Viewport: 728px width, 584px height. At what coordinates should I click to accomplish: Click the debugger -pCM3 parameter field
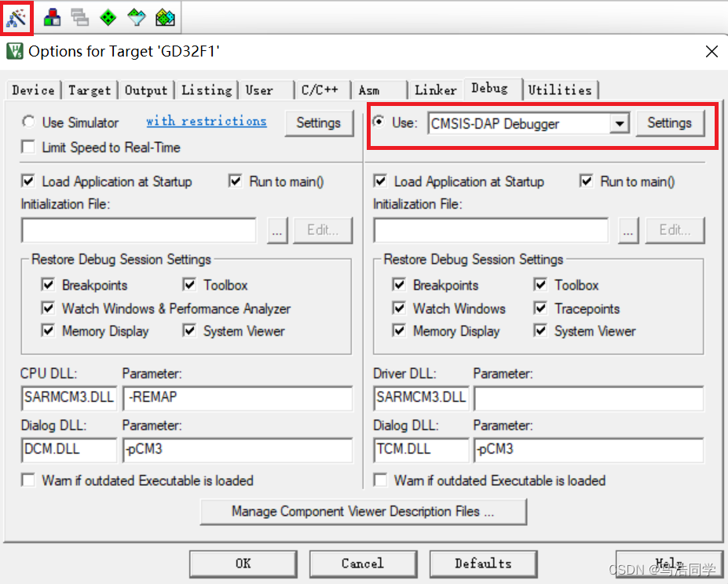(589, 450)
